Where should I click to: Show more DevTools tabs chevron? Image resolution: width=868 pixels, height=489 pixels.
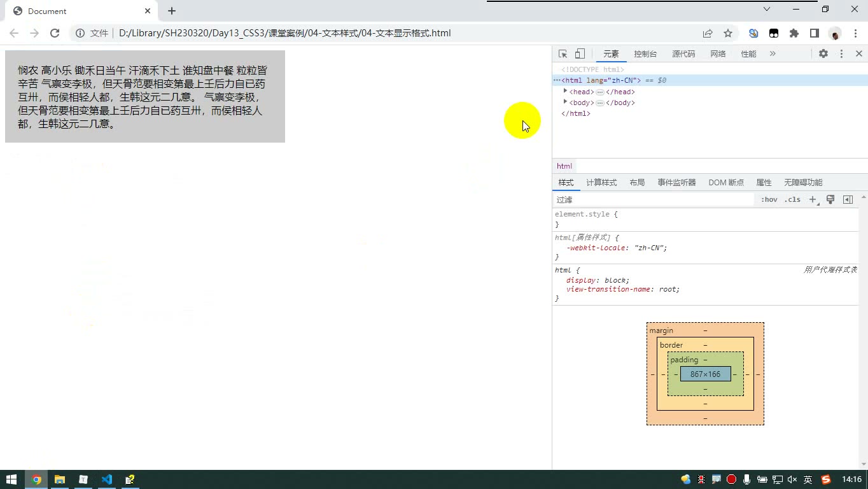773,54
